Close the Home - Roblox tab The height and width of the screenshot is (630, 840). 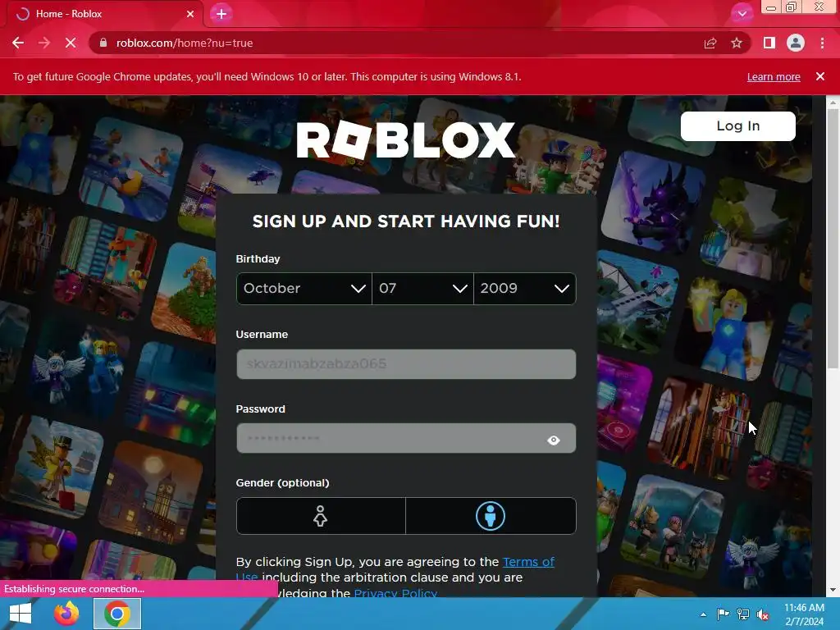(x=190, y=14)
